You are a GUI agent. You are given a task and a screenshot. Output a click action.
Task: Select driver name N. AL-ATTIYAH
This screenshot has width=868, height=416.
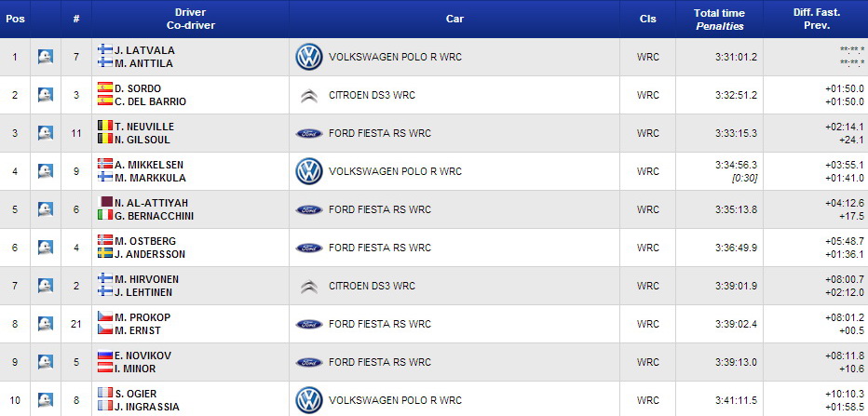pyautogui.click(x=152, y=203)
